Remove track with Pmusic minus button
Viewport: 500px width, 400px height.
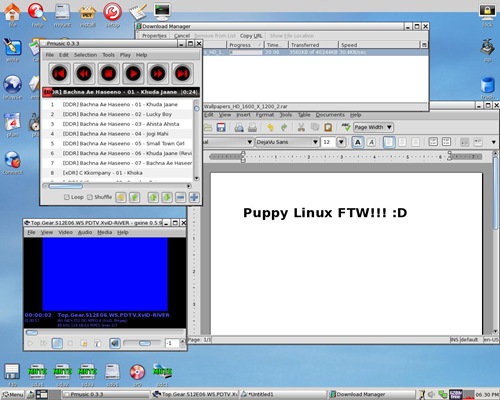(180, 197)
